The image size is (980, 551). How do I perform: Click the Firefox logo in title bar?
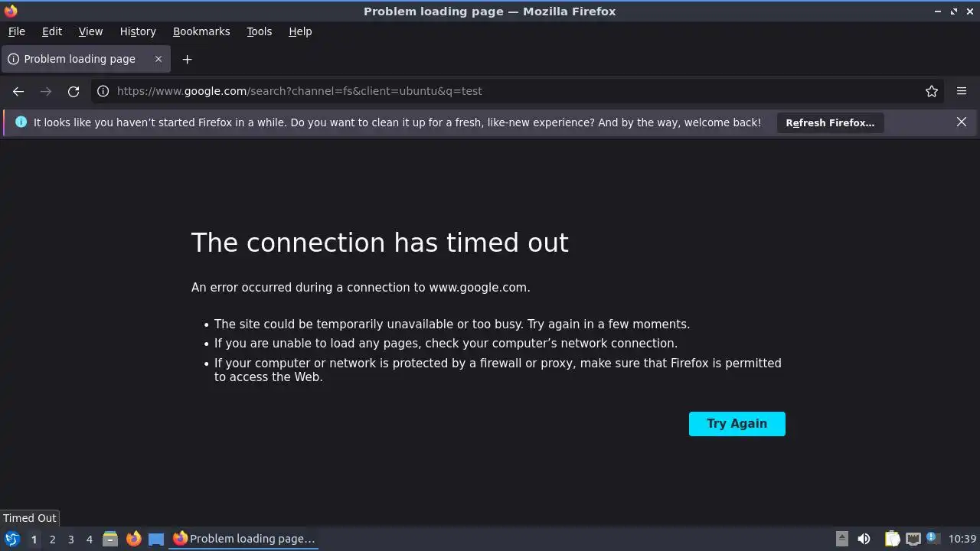tap(11, 11)
